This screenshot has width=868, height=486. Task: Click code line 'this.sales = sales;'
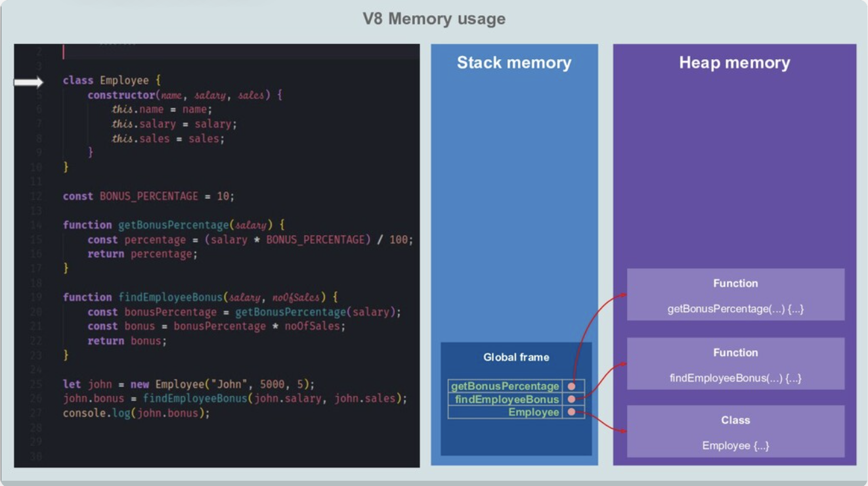pyautogui.click(x=168, y=139)
